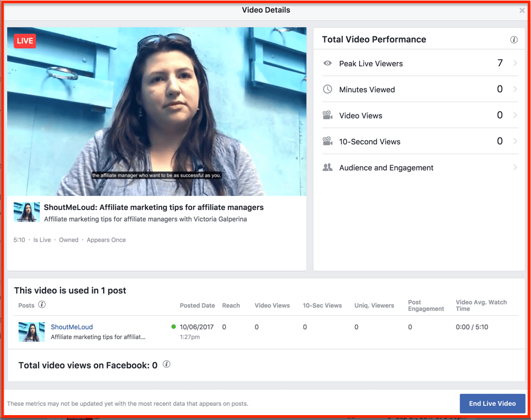Click the Total Video Performance info icon

coord(514,39)
